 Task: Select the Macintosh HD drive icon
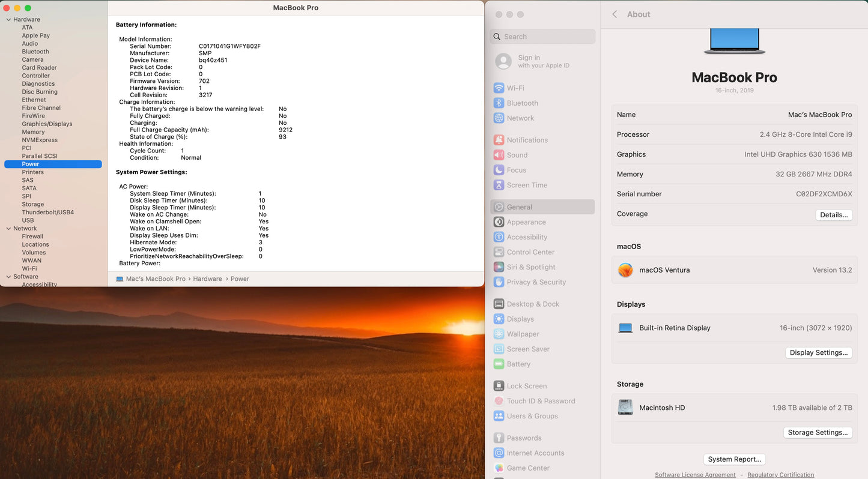tap(625, 408)
